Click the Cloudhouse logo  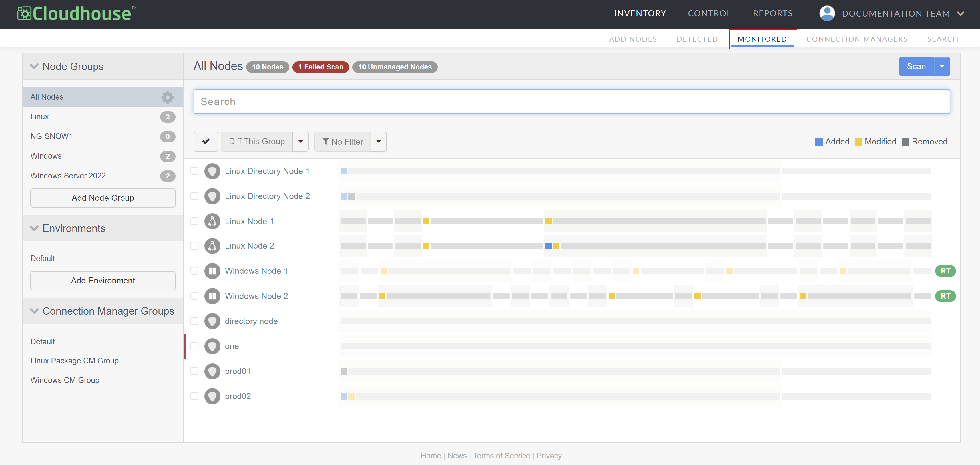coord(77,14)
